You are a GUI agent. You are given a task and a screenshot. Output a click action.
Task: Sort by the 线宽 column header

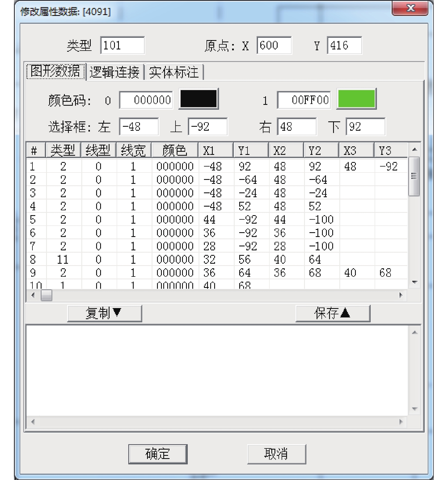133,150
